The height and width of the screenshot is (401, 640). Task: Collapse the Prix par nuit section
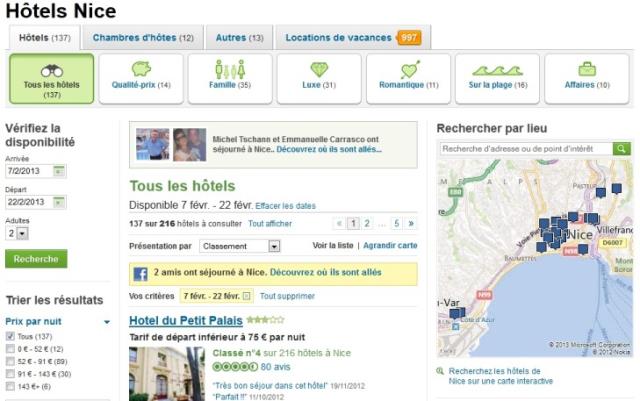(107, 322)
